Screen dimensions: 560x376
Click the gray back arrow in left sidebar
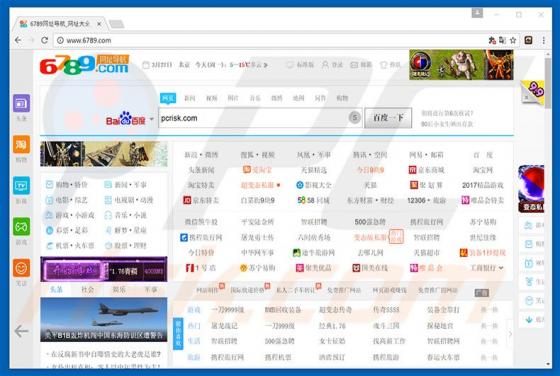click(x=21, y=331)
